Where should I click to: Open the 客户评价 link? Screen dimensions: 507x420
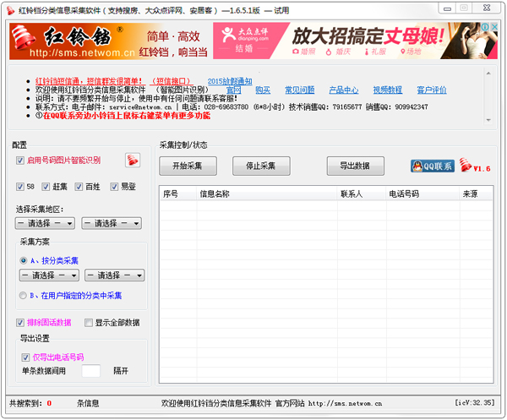(x=432, y=90)
